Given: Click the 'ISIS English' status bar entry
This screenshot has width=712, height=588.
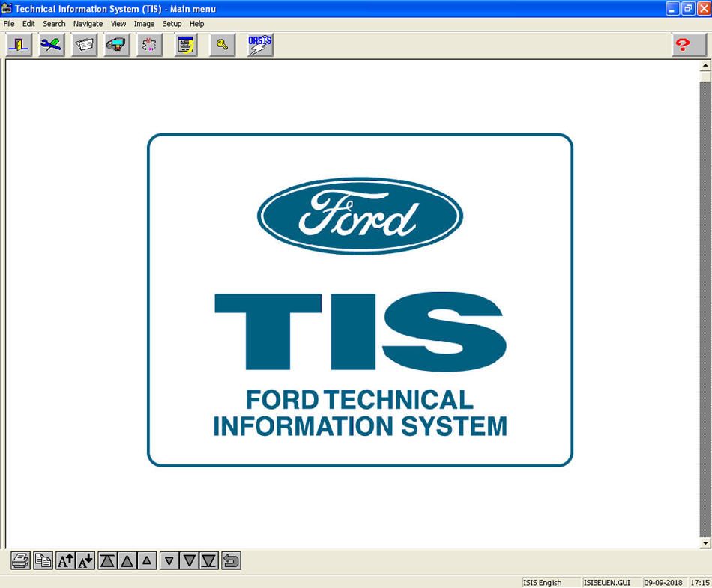Looking at the screenshot, I should click(551, 582).
